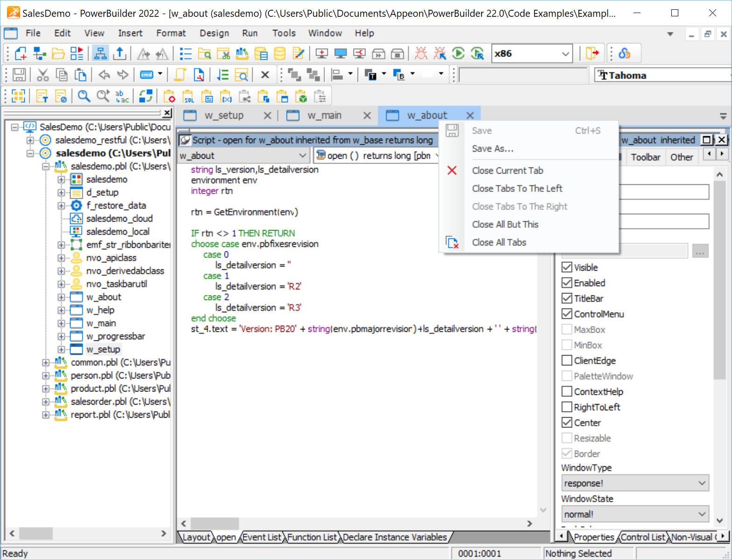The height and width of the screenshot is (560, 732).
Task: Collapse the salesdemo.pbl tree node
Action: (x=45, y=167)
